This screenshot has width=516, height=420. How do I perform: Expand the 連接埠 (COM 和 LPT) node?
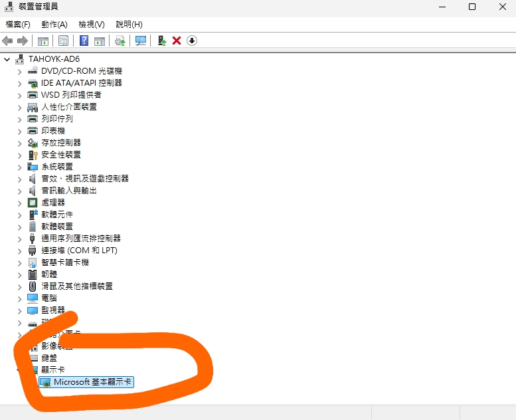(x=20, y=251)
